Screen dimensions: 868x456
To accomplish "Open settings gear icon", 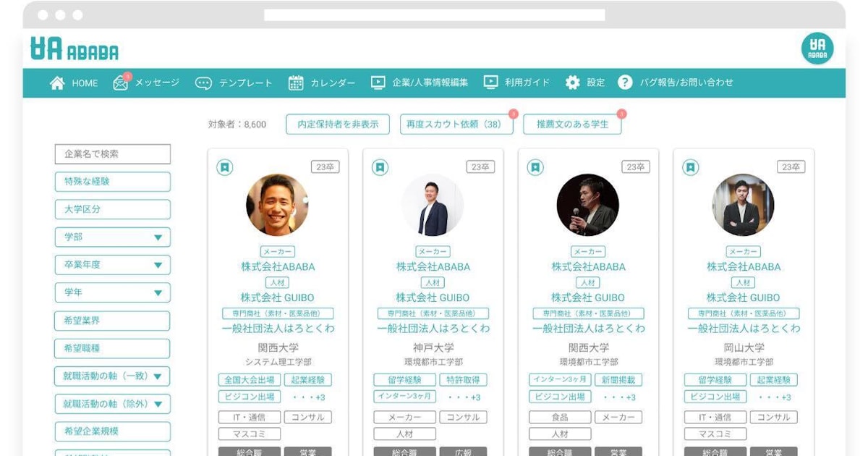I will pyautogui.click(x=573, y=83).
